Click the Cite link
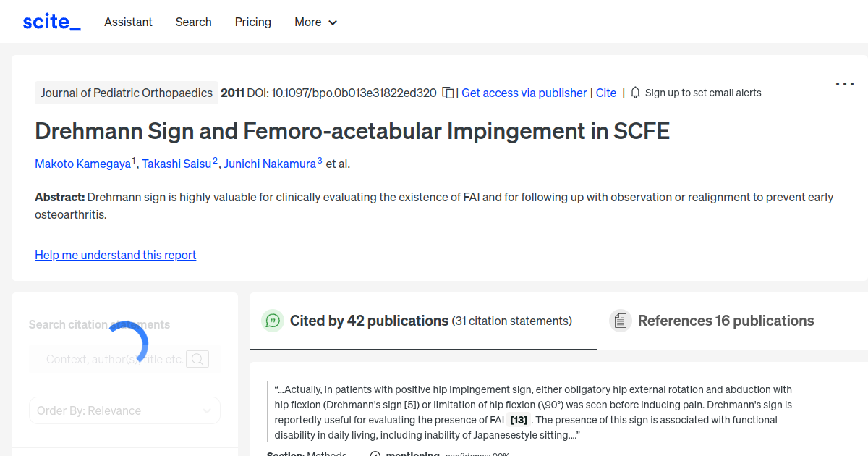The width and height of the screenshot is (868, 456). pos(606,93)
